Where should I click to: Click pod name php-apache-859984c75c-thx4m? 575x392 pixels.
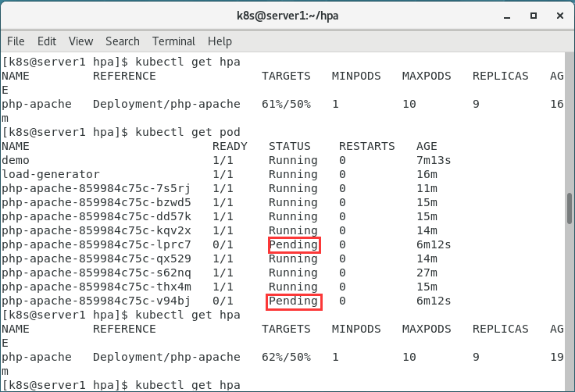tap(96, 287)
